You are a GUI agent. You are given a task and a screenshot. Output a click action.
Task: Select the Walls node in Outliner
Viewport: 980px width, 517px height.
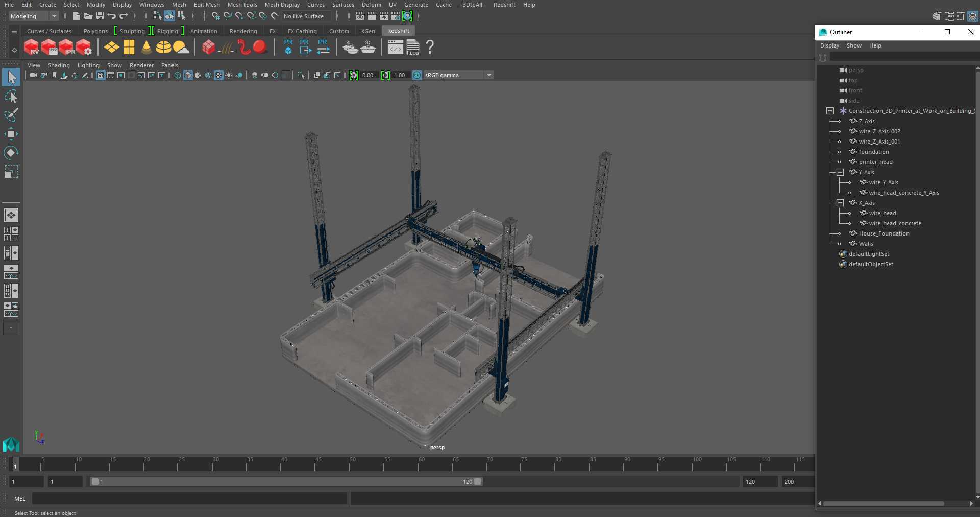[x=866, y=244]
